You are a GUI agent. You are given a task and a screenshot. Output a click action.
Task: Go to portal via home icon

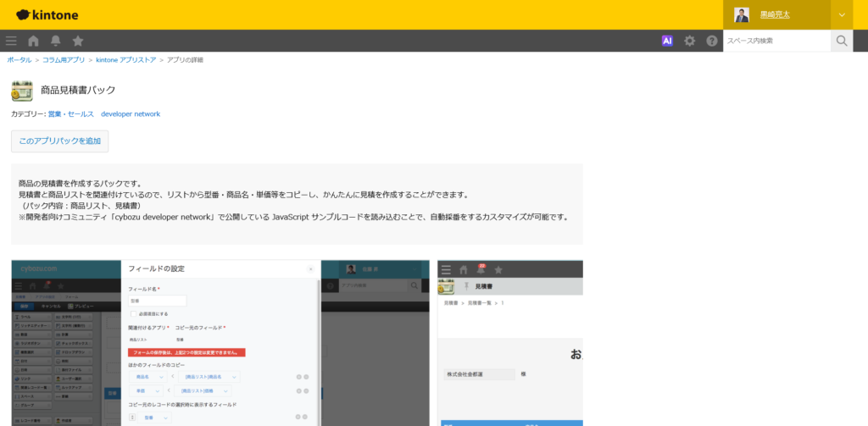[33, 41]
